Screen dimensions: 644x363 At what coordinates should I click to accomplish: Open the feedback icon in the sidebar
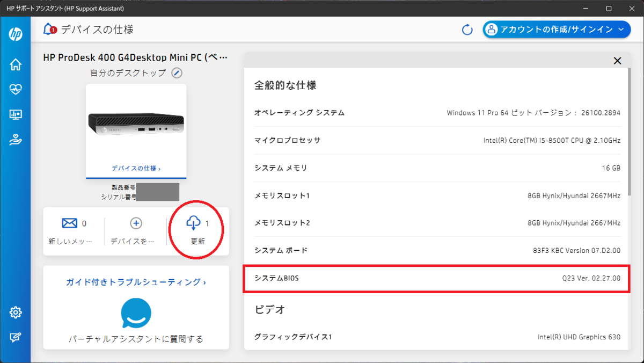[16, 337]
